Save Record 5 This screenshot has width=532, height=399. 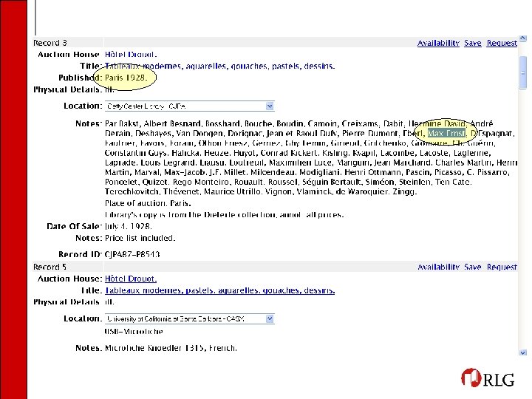[x=473, y=267]
